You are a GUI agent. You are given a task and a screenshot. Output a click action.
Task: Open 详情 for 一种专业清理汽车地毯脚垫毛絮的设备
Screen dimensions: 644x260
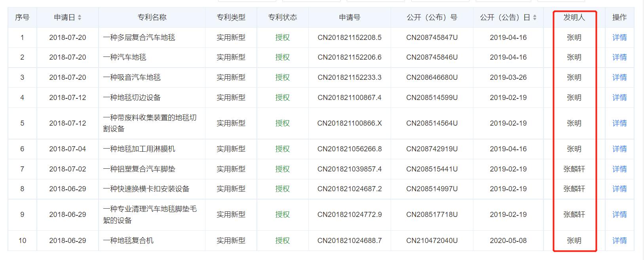[619, 215]
